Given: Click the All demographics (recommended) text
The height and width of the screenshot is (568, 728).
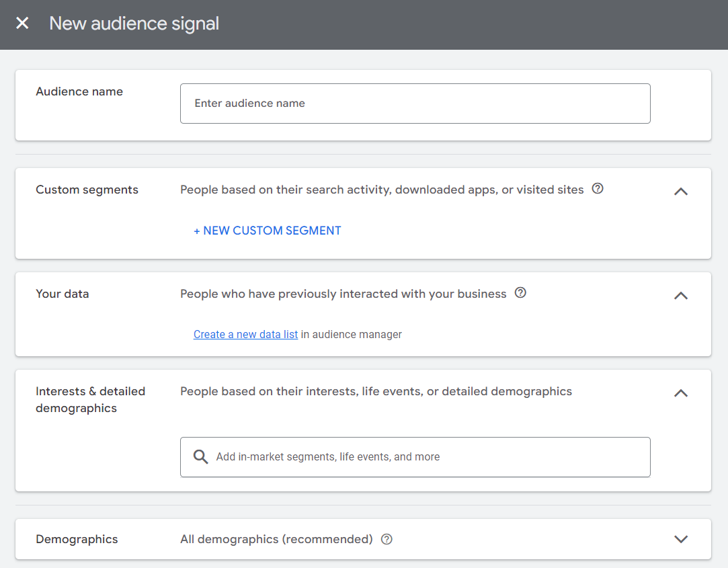Looking at the screenshot, I should 276,539.
